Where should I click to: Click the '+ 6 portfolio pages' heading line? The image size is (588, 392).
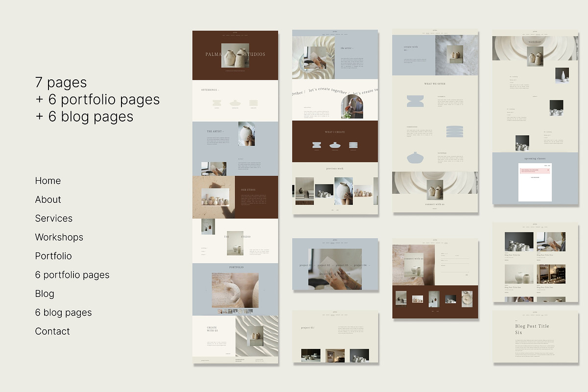click(98, 99)
